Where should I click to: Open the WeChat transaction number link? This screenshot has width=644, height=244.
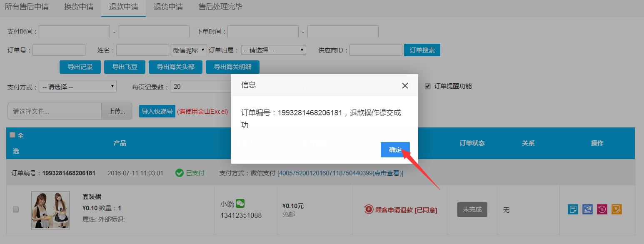coord(340,173)
